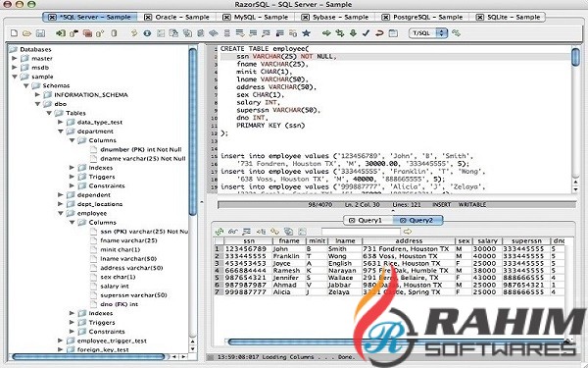Viewport: 588px width, 368px height.
Task: Switch to the Sybase - Sample tab
Action: point(335,18)
